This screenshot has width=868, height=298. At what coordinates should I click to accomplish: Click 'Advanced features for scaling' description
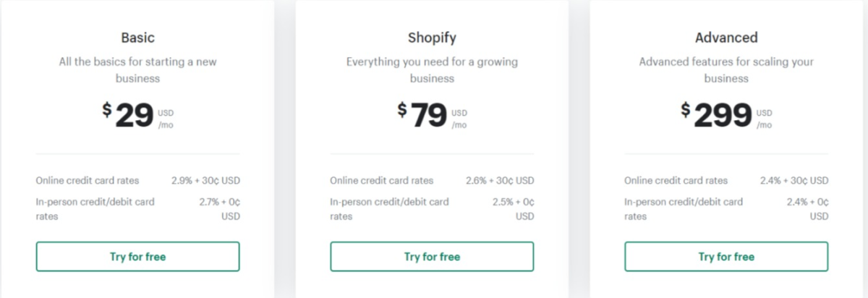pyautogui.click(x=726, y=69)
